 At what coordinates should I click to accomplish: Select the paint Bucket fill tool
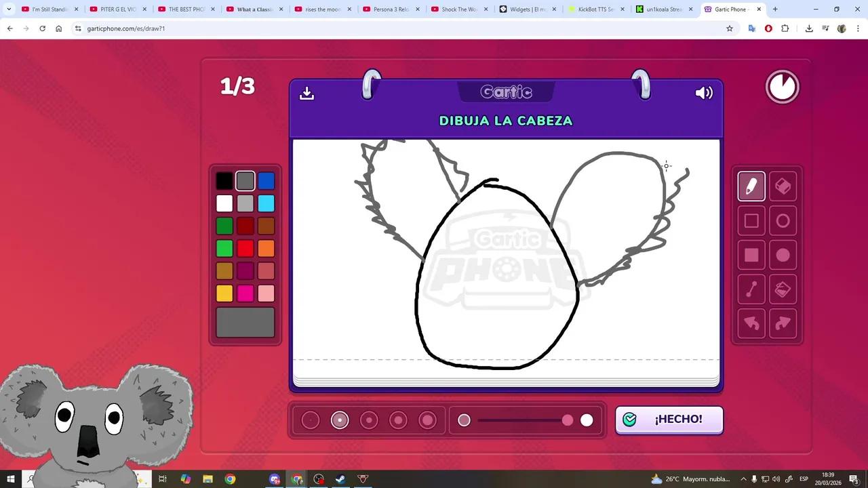coord(783,289)
